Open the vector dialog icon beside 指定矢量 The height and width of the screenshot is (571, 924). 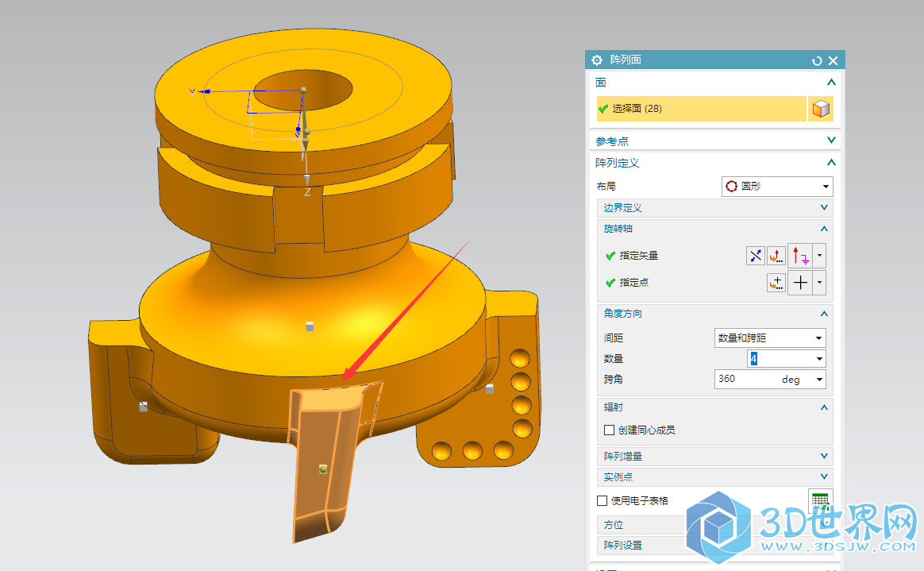click(776, 256)
